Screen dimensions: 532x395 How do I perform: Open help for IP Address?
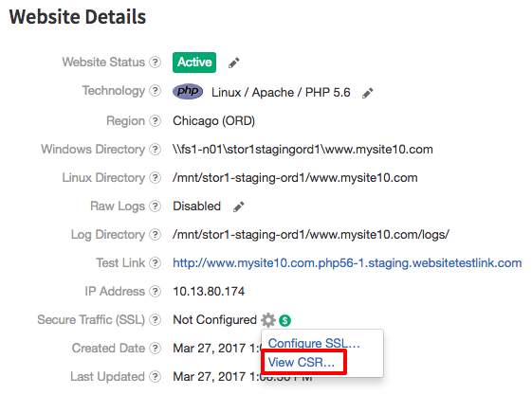[156, 292]
